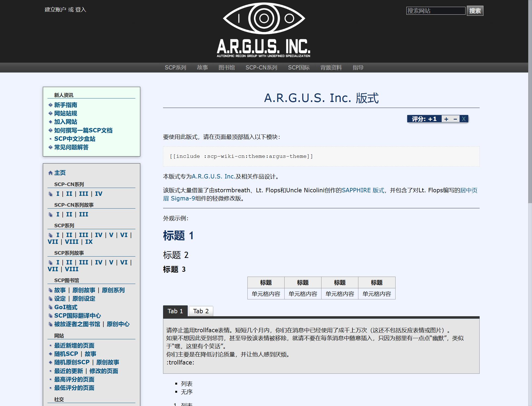
Task: Downvote the page with the - button
Action: [x=455, y=119]
